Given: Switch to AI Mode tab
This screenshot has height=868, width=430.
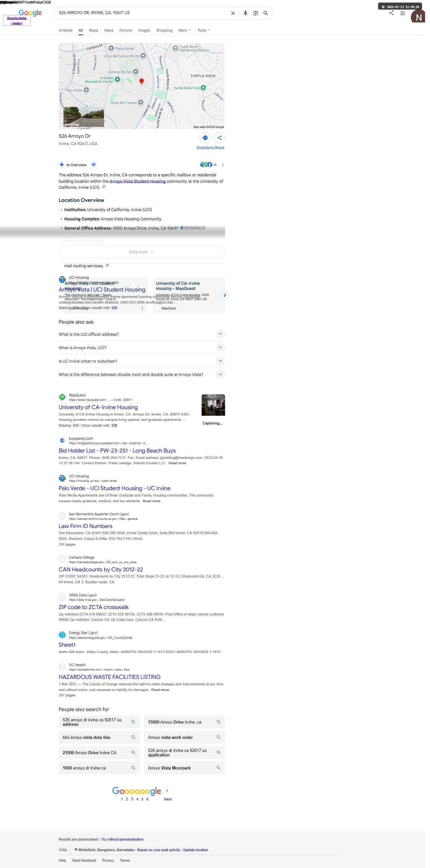Looking at the screenshot, I should pyautogui.click(x=65, y=30).
